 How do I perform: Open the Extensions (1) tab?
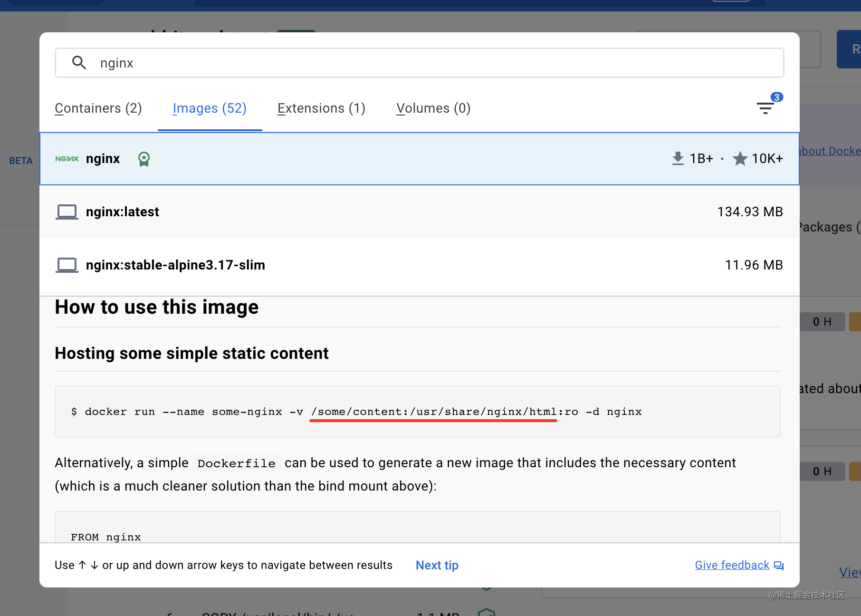point(321,108)
